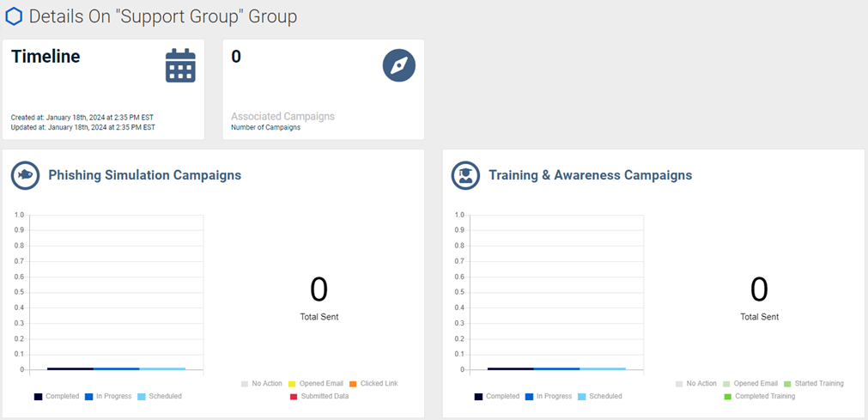Click the blue In Progress bar in Training chart
Image resolution: width=868 pixels, height=420 pixels.
click(556, 368)
